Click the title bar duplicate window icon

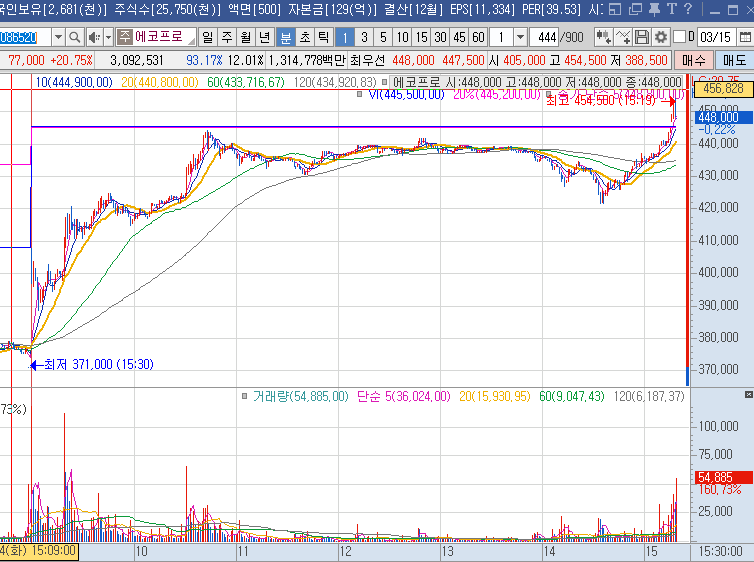(x=635, y=9)
